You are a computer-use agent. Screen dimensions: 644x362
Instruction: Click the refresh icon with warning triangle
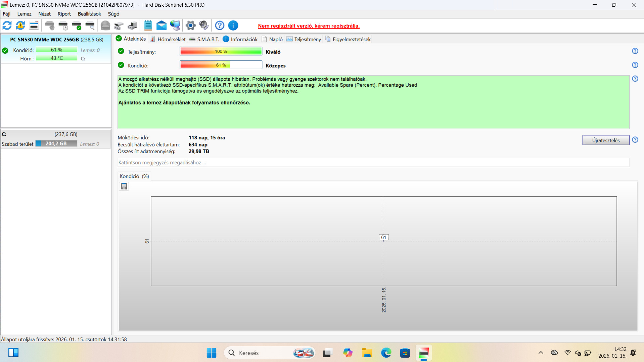tap(20, 26)
